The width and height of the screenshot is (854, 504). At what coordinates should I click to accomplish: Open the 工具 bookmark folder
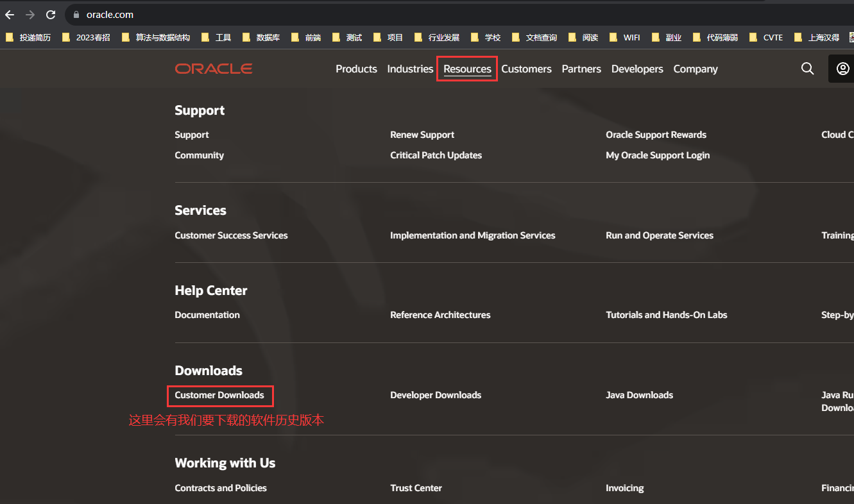click(x=216, y=37)
